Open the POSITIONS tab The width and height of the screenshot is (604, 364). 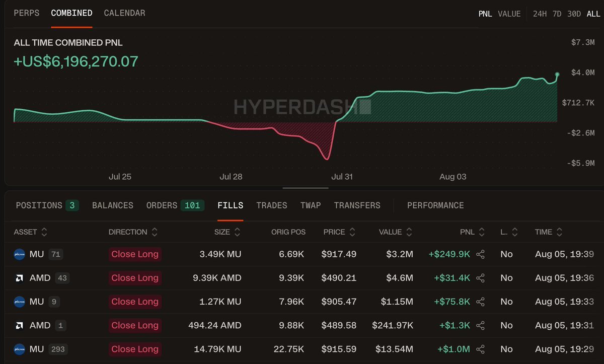pyautogui.click(x=47, y=205)
